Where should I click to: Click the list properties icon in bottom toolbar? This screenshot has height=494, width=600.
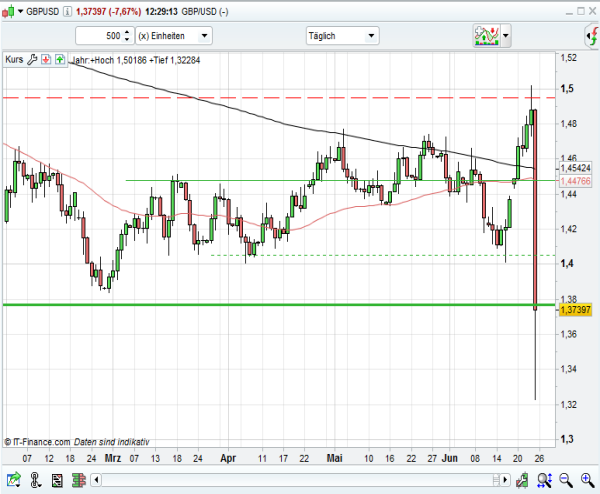57,480
